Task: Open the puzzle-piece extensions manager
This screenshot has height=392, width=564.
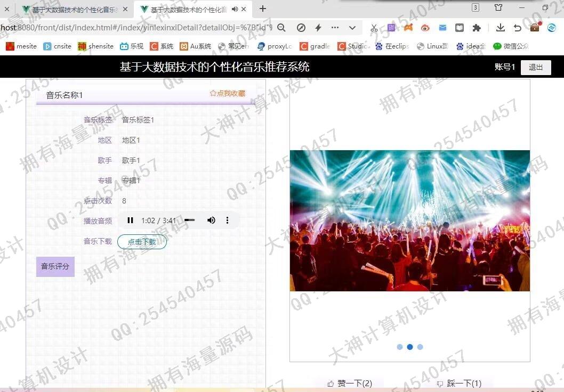Action: 477,28
